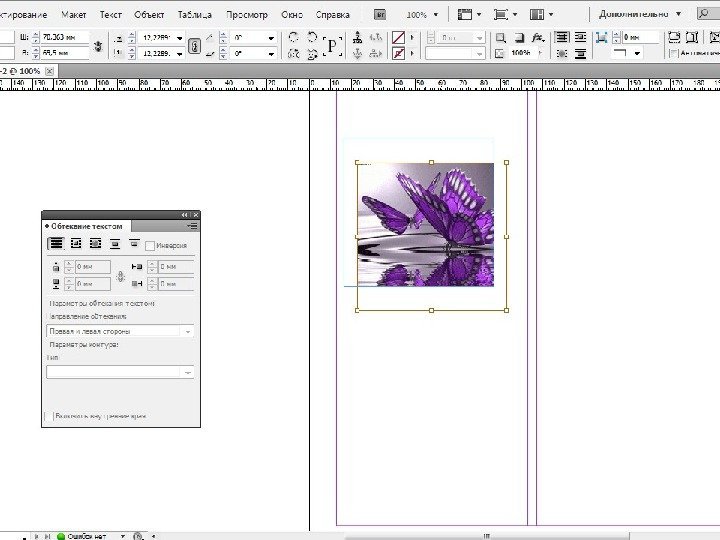Open the Text Wrap panel flyout menu
Viewport: 720px width, 540px height.
(x=192, y=227)
